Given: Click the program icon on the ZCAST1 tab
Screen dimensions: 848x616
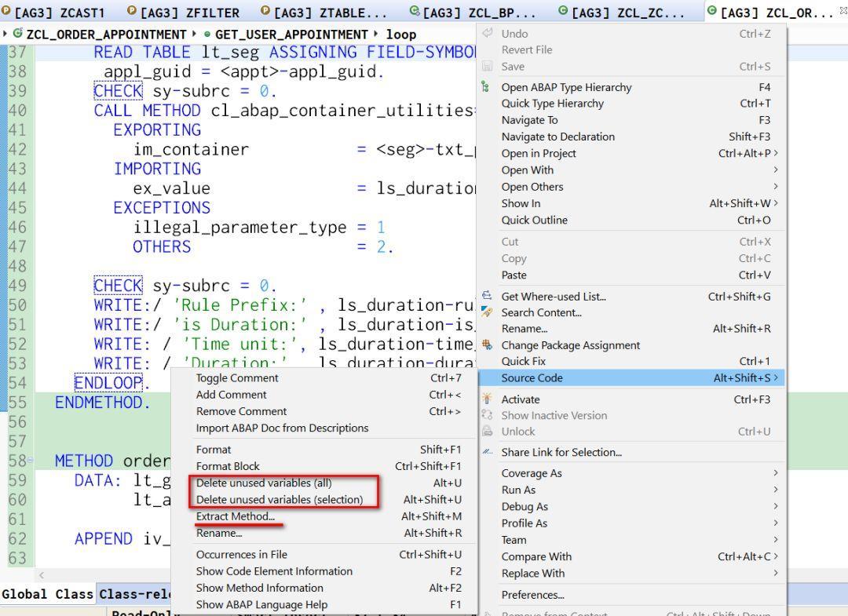Looking at the screenshot, I should pos(6,11).
